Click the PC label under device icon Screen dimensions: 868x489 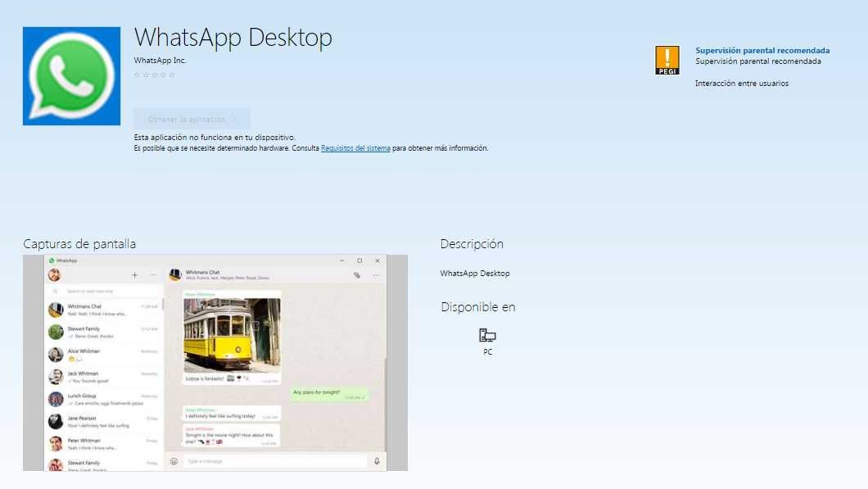[x=488, y=351]
